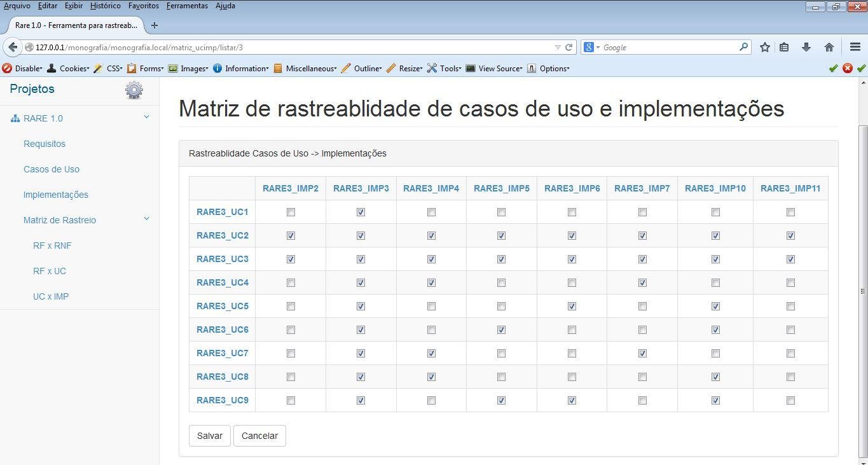The image size is (868, 465).
Task: Collapse the Matriz de Rastreio chevron
Action: pyautogui.click(x=146, y=219)
